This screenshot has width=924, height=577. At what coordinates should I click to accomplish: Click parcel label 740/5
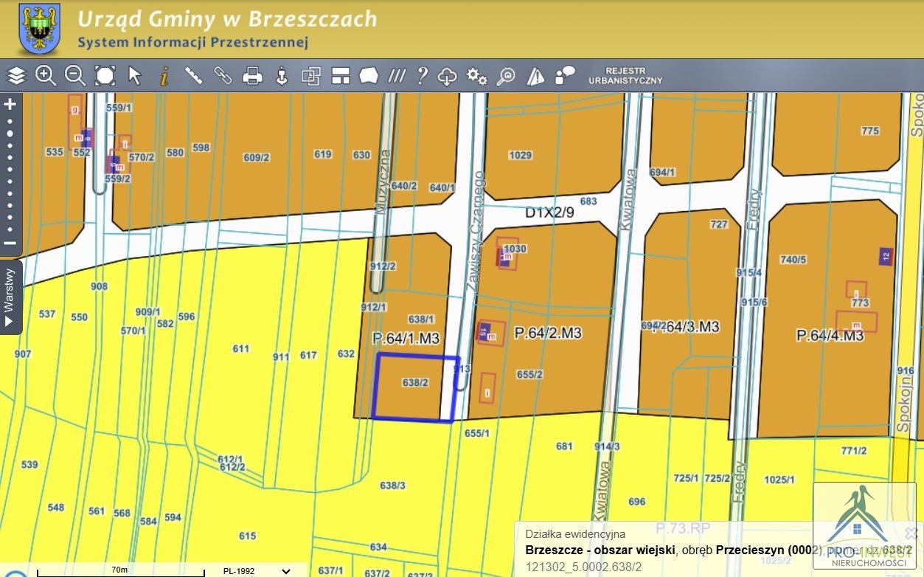793,260
